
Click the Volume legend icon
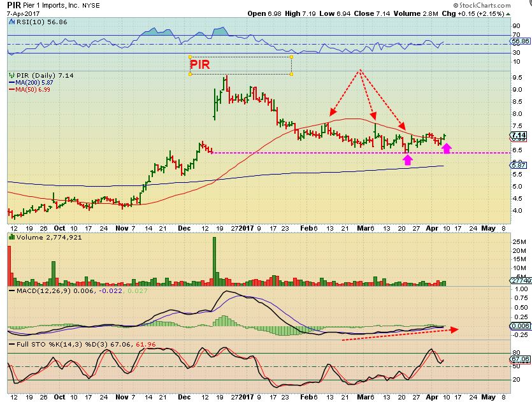click(12, 237)
